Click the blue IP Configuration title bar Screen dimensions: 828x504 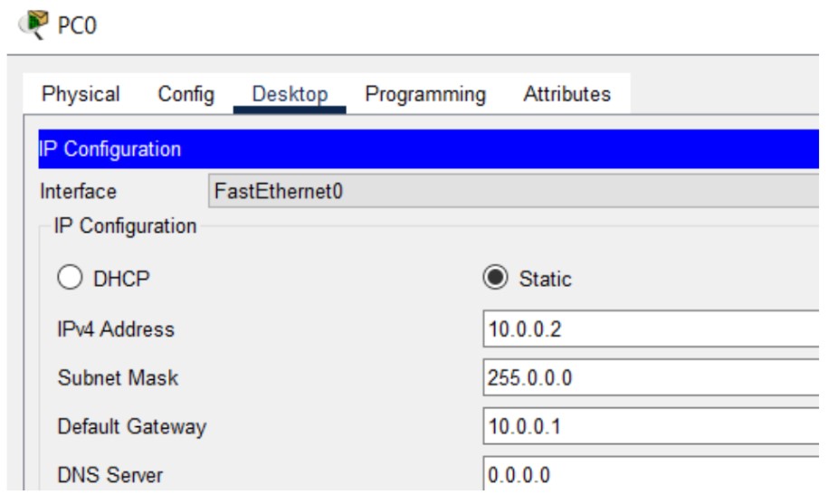tap(428, 148)
